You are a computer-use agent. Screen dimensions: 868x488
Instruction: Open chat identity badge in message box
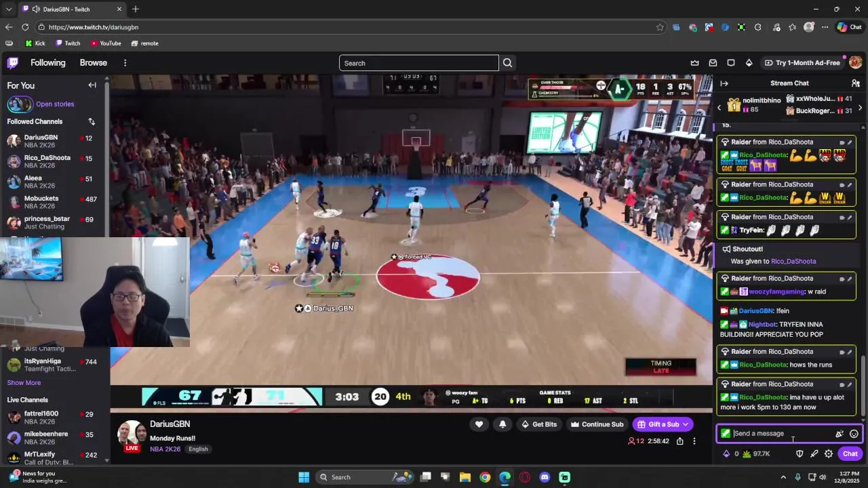[726, 434]
